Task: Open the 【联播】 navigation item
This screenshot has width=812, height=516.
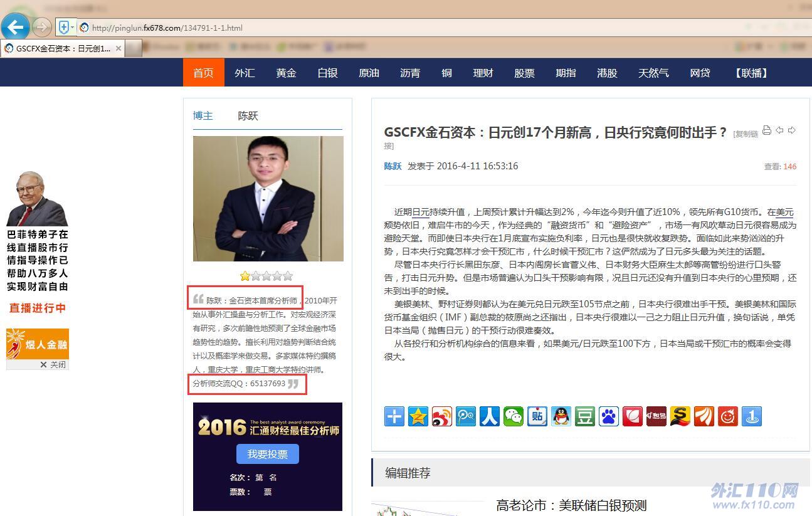Action: click(x=751, y=73)
